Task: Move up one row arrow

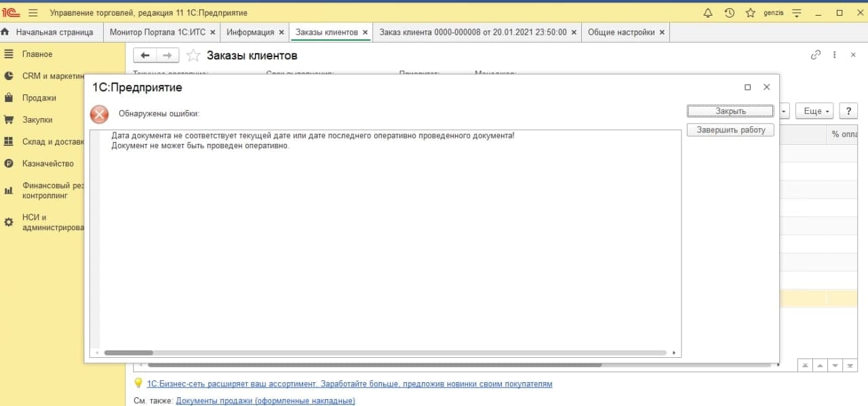Action: point(821,365)
